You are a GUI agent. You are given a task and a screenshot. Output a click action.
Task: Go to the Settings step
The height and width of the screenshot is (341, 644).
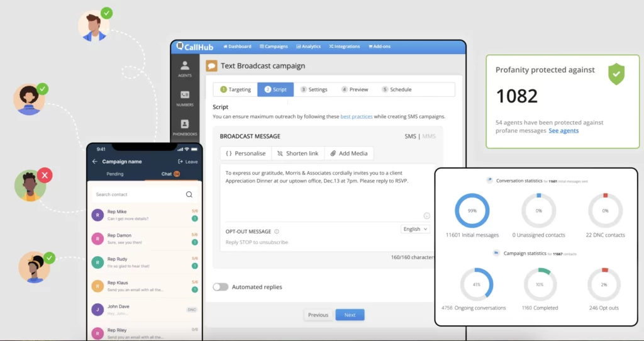click(314, 89)
